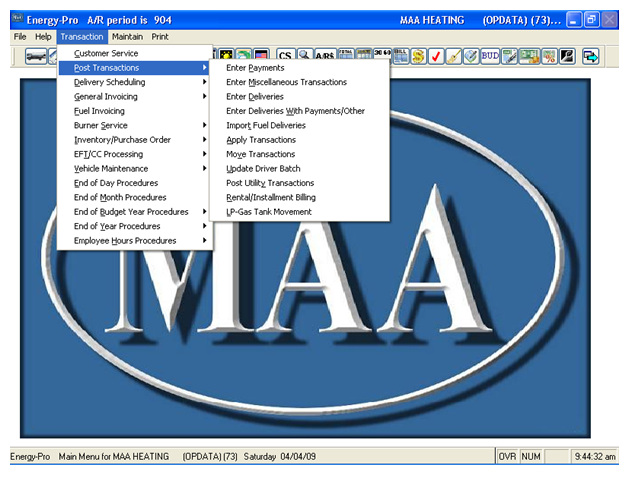Image resolution: width=634 pixels, height=483 pixels.
Task: Click the Energy-Pro title bar app icon
Action: [x=18, y=19]
